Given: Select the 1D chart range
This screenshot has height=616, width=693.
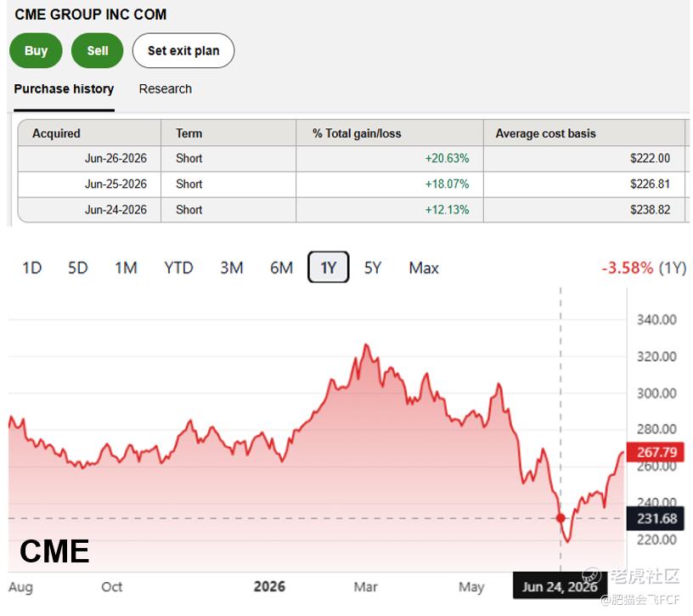Looking at the screenshot, I should (32, 268).
